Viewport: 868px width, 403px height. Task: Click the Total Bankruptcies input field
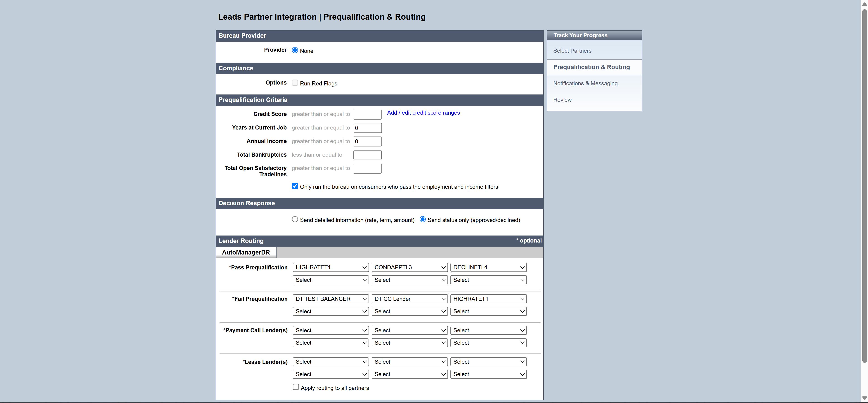368,155
